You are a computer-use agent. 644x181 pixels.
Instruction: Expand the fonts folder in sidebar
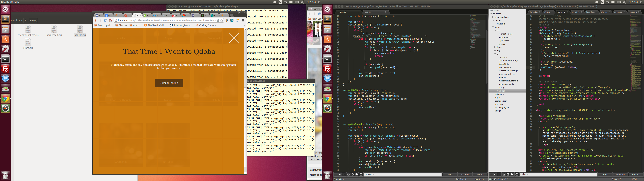(495, 47)
